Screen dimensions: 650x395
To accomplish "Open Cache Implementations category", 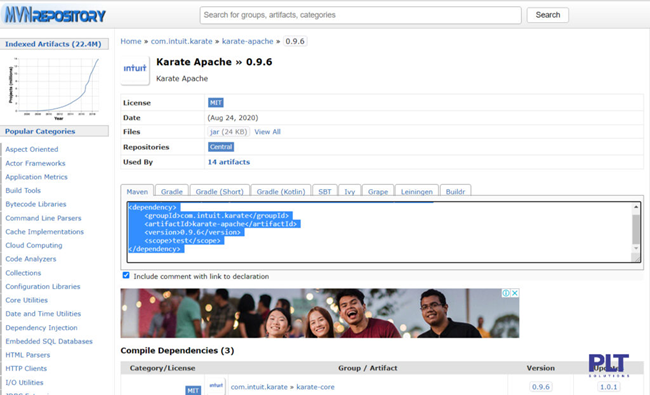I will tap(44, 232).
